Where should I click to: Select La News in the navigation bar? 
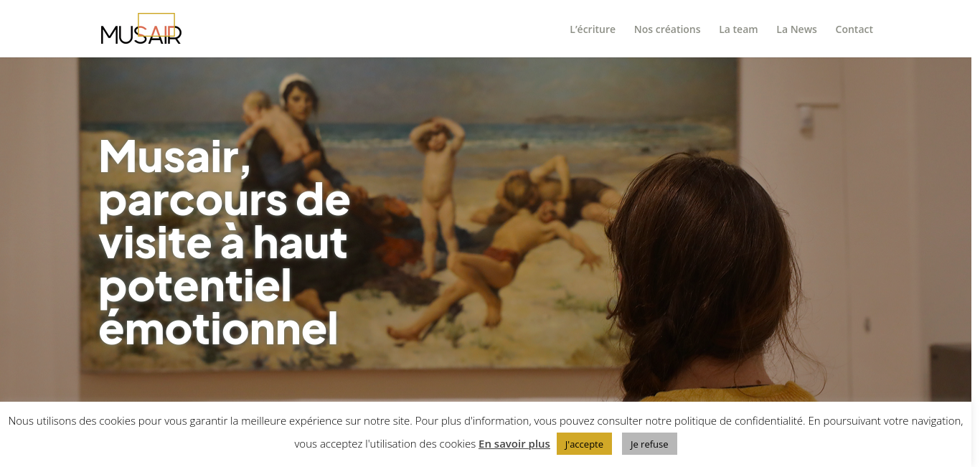[x=796, y=29]
